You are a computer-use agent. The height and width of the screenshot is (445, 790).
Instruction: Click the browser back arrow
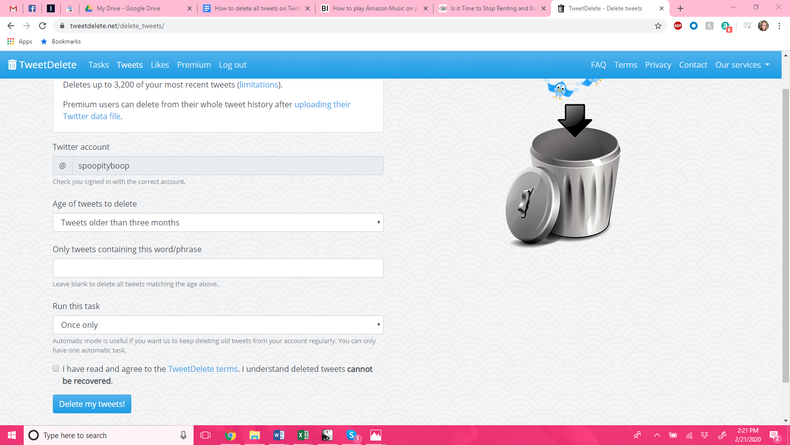11,26
